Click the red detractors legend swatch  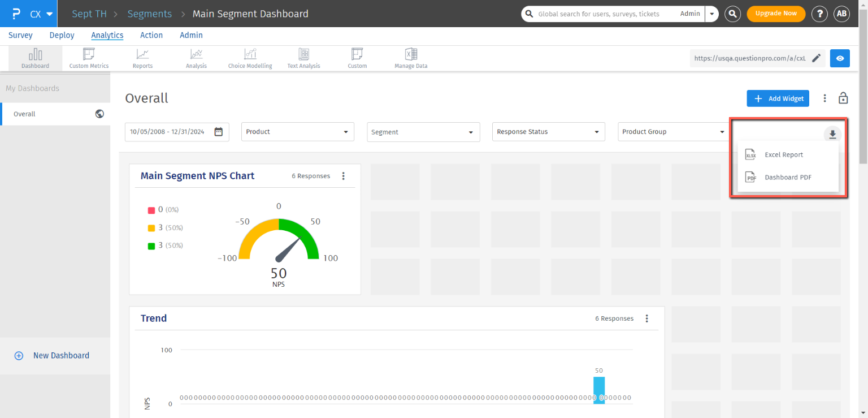click(151, 210)
